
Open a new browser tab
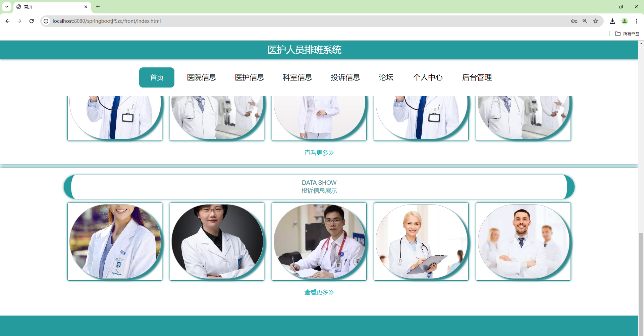(x=98, y=7)
